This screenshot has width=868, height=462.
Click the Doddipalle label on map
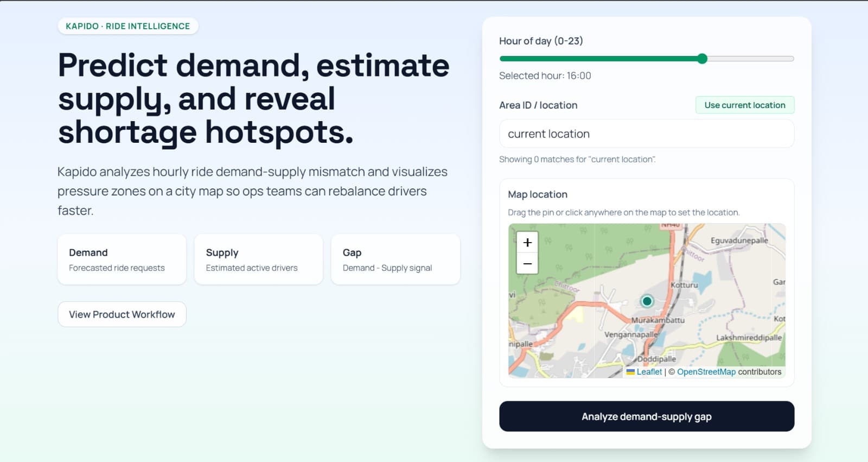coord(656,359)
